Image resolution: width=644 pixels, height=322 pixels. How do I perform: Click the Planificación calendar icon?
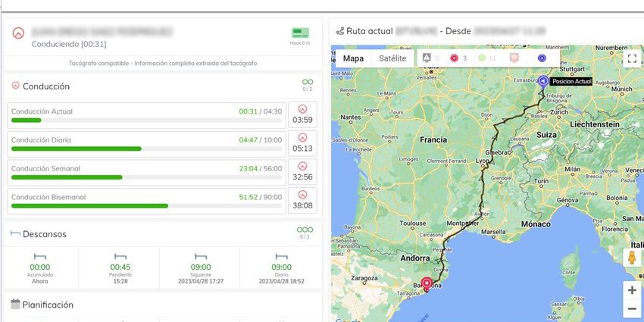(x=15, y=305)
